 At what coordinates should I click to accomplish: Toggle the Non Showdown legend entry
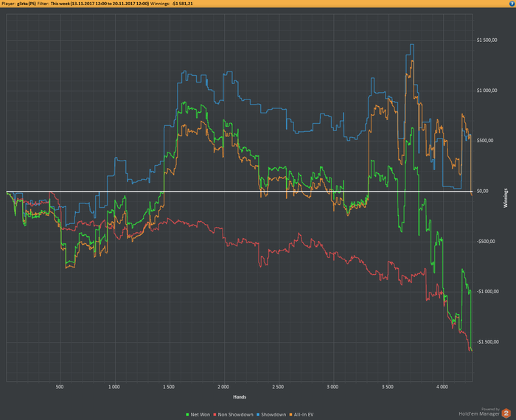(234, 415)
